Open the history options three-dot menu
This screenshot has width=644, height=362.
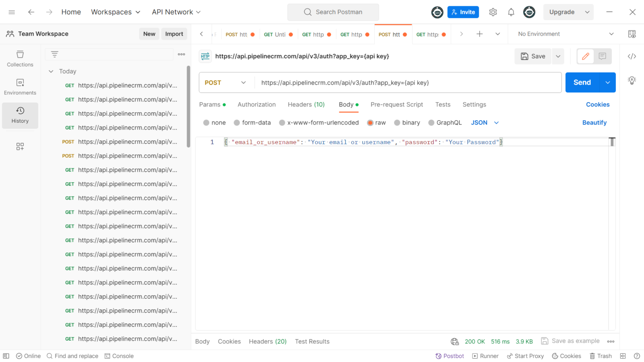click(x=182, y=54)
